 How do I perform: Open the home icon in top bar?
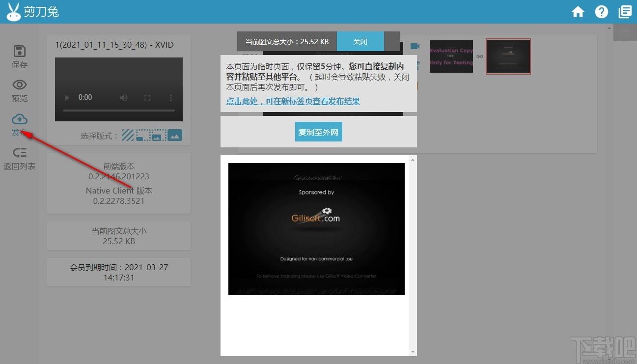[578, 12]
